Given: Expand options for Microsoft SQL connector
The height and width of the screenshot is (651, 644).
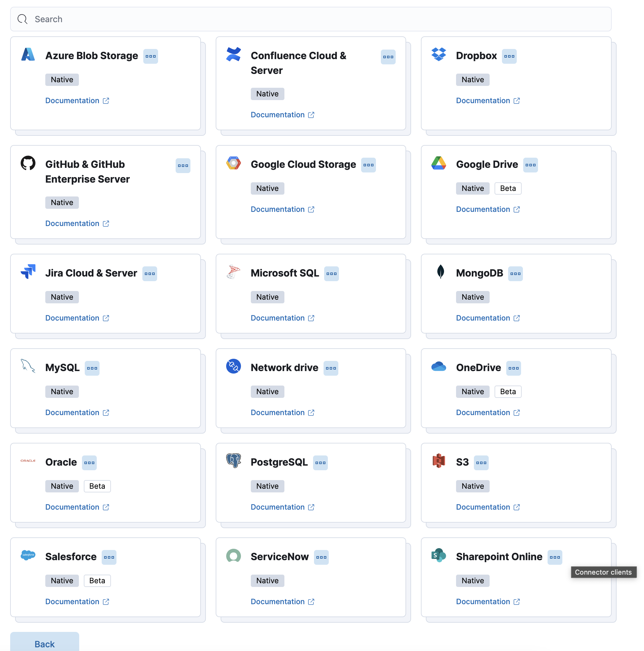Looking at the screenshot, I should 332,273.
